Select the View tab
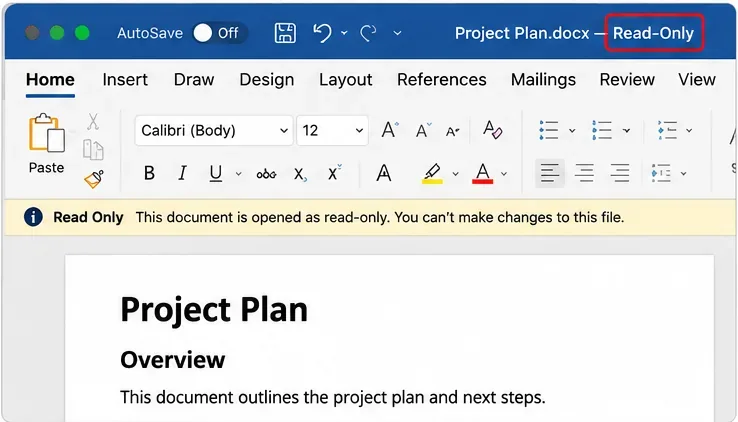Viewport: 738px width, 422px height. 697,80
